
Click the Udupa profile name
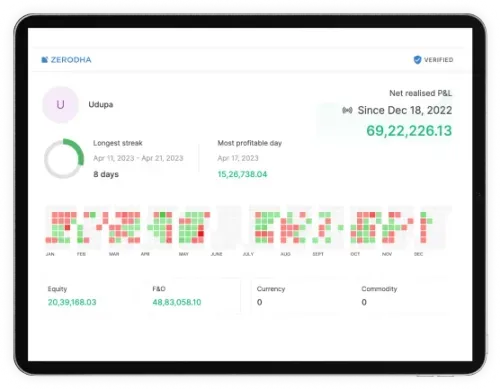click(101, 104)
